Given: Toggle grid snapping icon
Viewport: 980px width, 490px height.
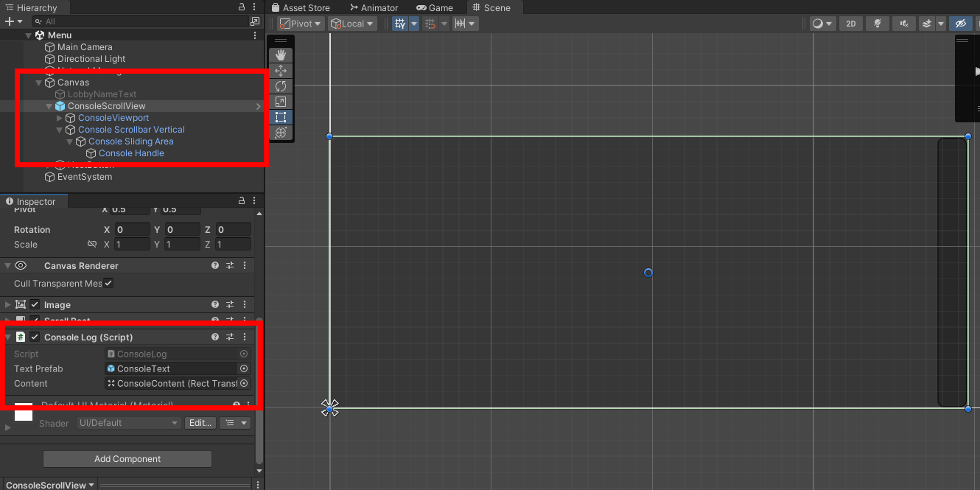Looking at the screenshot, I should (x=431, y=24).
